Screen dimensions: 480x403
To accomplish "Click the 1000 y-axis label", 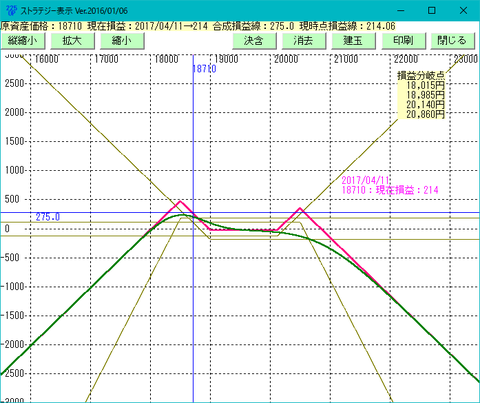I will [x=15, y=170].
